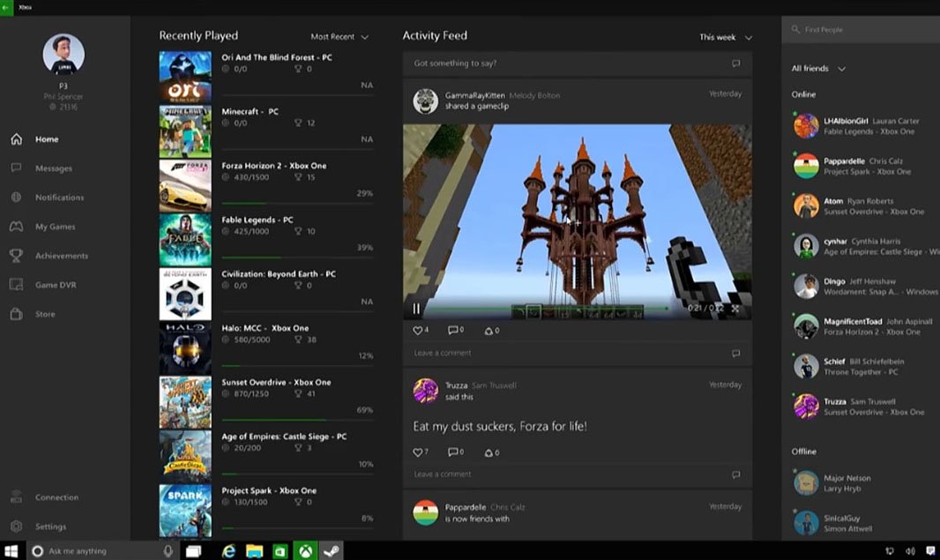940x560 pixels.
Task: Launch Steam from the taskbar
Action: 332,551
